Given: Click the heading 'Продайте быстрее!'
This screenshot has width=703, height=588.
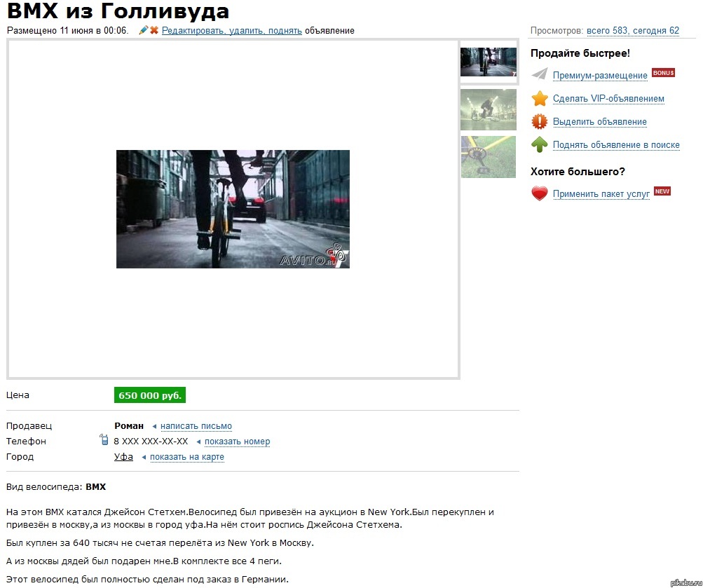Looking at the screenshot, I should click(x=580, y=53).
